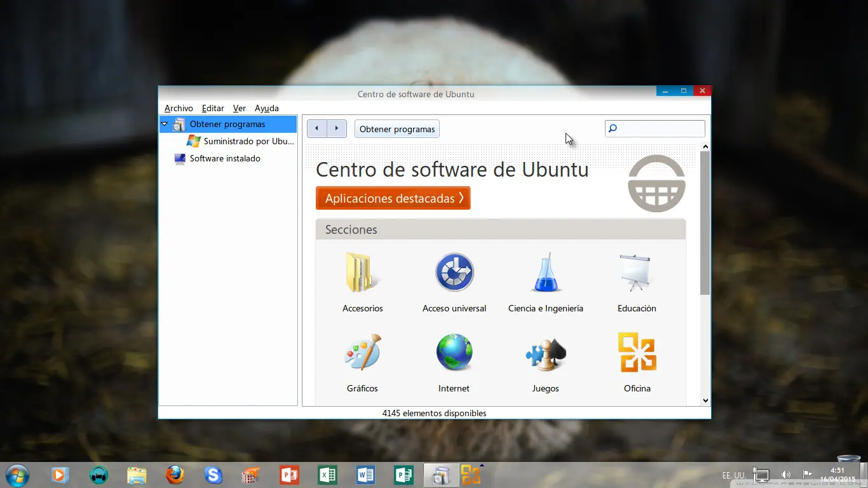Click the Educación label text
868x488 pixels.
[637, 309]
